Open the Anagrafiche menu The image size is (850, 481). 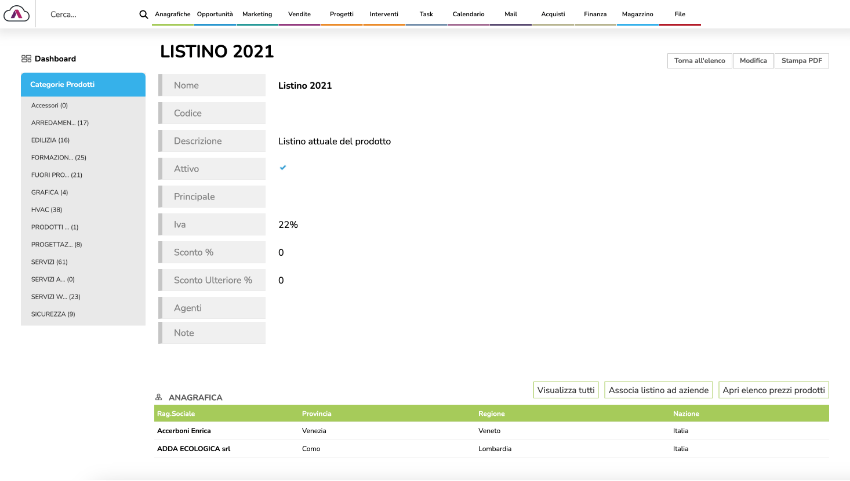[x=172, y=14]
